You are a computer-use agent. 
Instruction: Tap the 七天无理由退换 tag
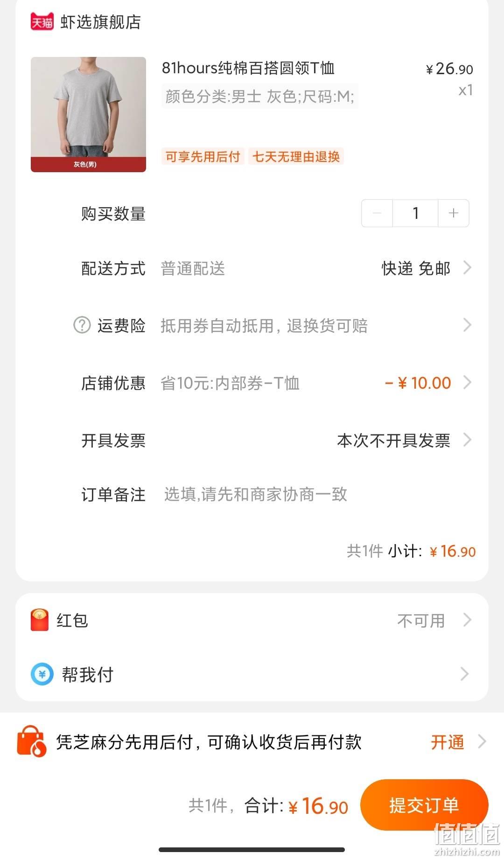click(x=296, y=156)
